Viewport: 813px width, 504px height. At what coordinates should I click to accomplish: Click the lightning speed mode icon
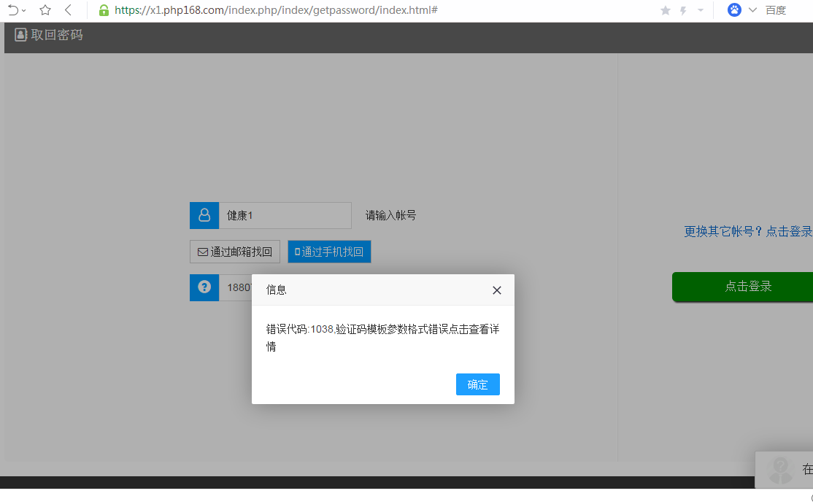pyautogui.click(x=683, y=10)
